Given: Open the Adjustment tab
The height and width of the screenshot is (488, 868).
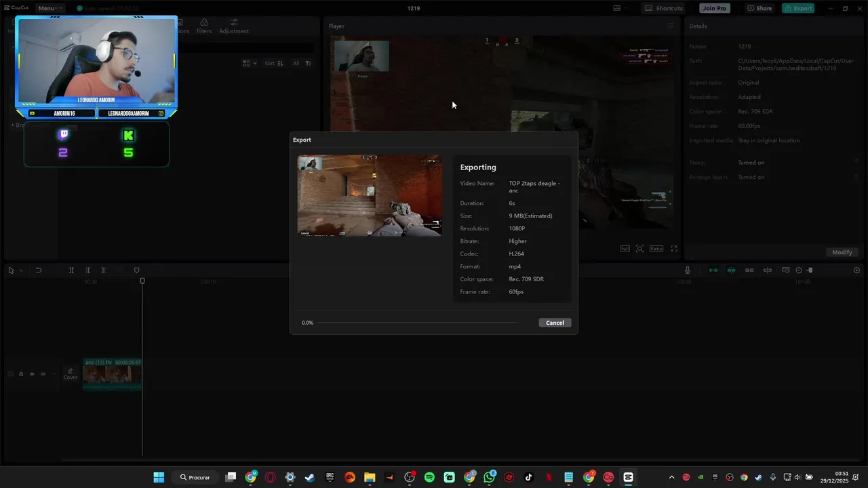Looking at the screenshot, I should tap(234, 26).
